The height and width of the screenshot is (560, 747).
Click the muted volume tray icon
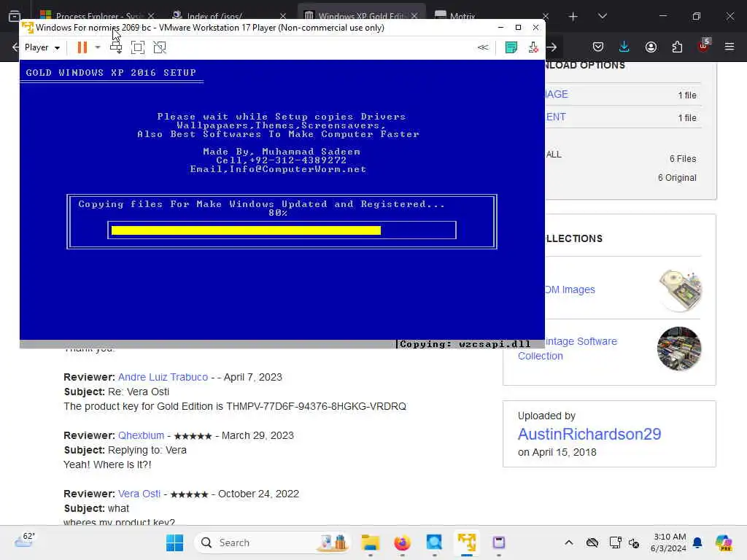tap(634, 542)
